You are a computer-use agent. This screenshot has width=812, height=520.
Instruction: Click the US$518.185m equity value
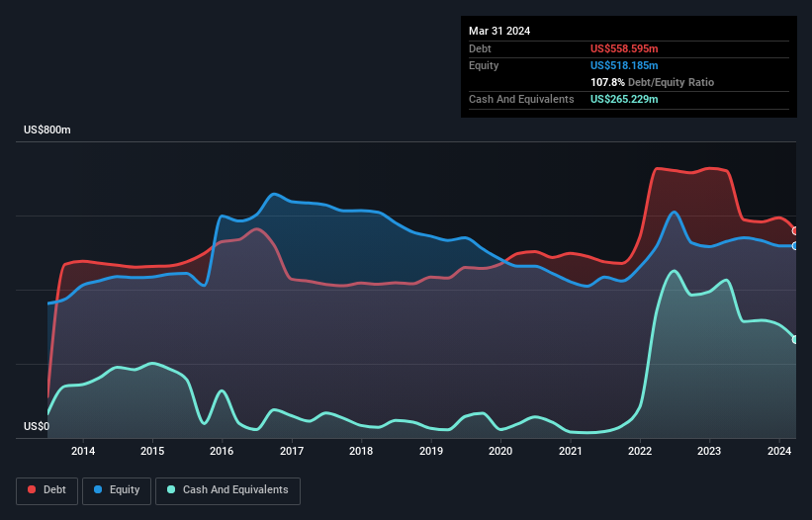click(624, 65)
